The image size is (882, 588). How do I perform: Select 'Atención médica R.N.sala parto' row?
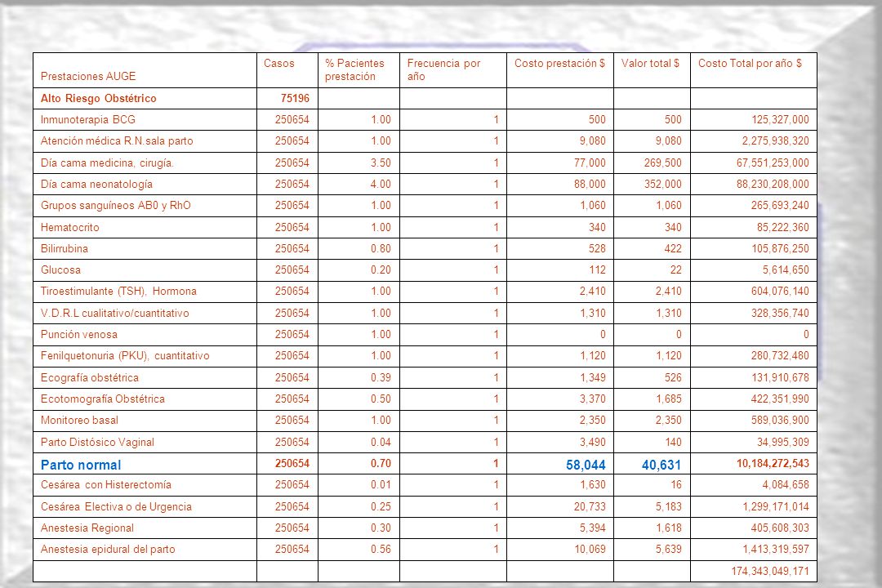tap(117, 140)
